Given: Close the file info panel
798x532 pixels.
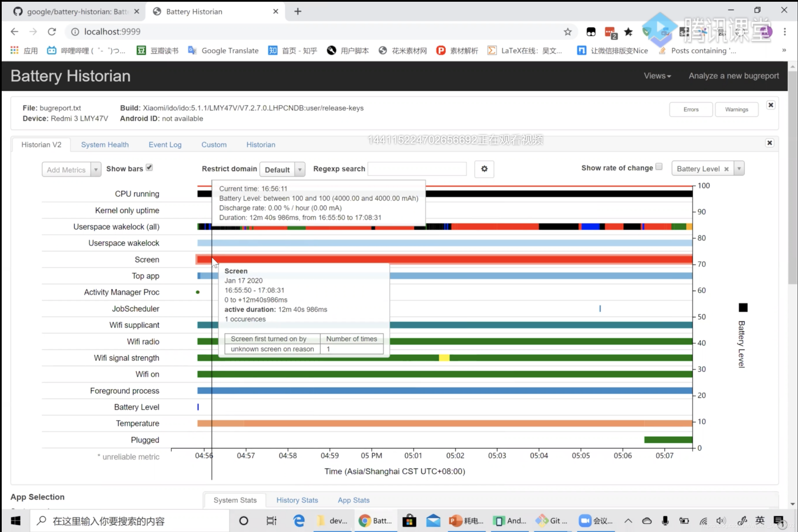Looking at the screenshot, I should (x=771, y=105).
